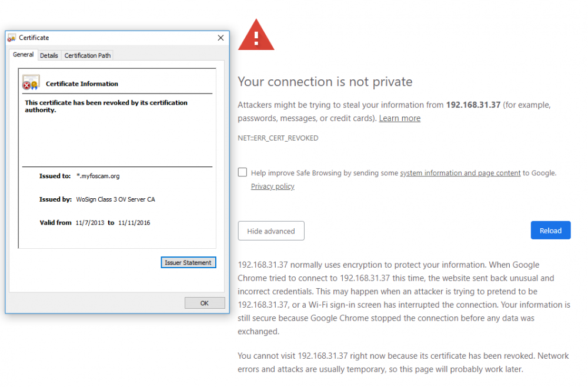Reload the page with the Reload button
The height and width of the screenshot is (387, 588).
550,231
